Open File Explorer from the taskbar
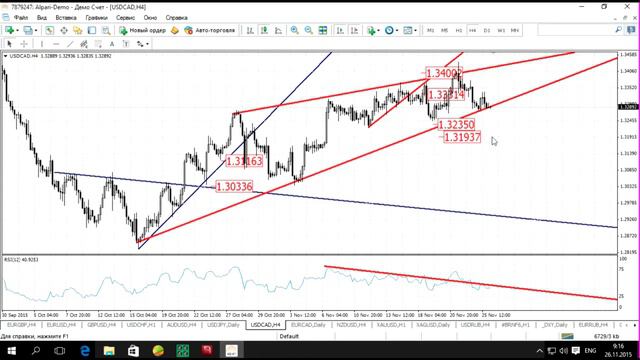The image size is (640, 360). 109,351
